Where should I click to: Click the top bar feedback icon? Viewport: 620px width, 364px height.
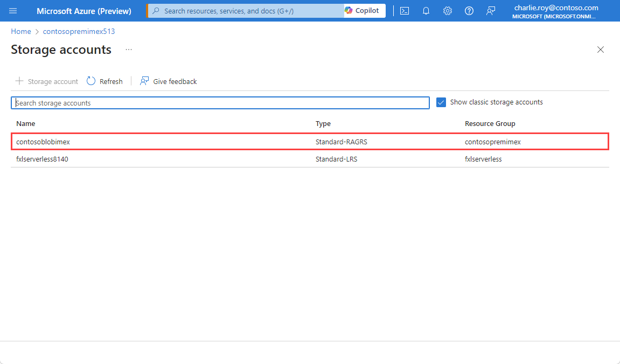[491, 11]
